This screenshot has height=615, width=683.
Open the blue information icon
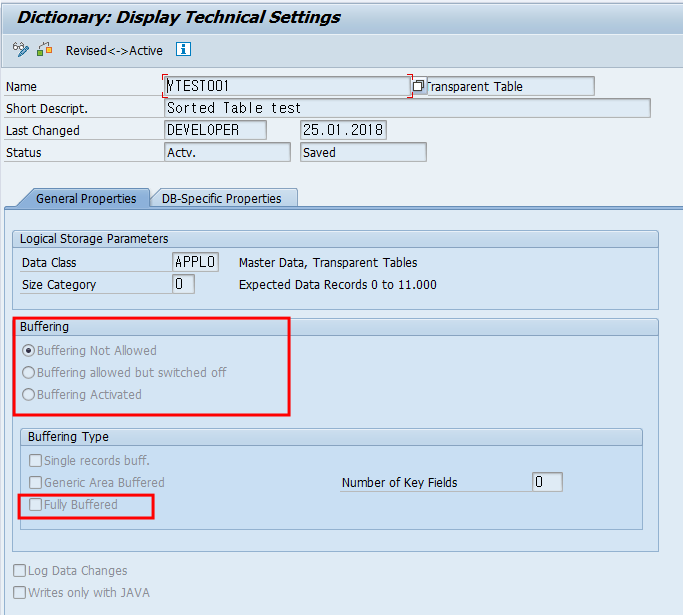tap(183, 49)
